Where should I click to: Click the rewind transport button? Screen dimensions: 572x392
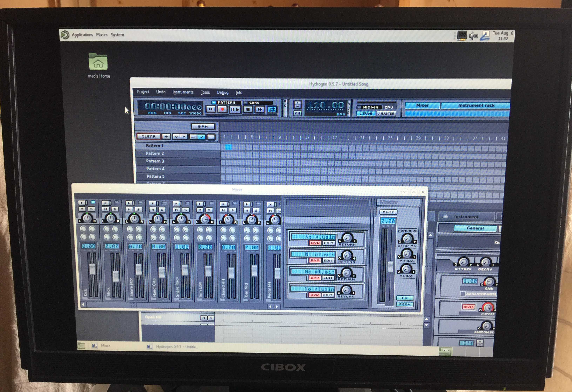210,109
